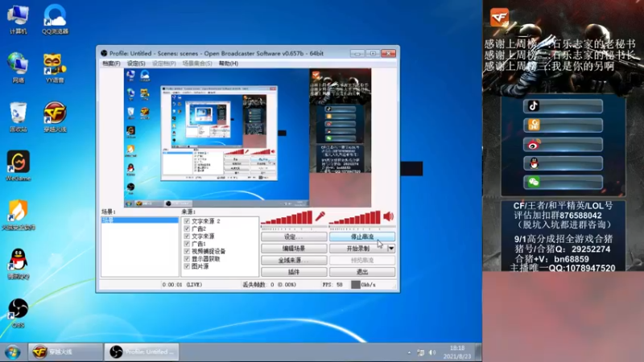Toggle the 广告1 source checkbox
The width and height of the screenshot is (644, 362).
click(x=187, y=244)
